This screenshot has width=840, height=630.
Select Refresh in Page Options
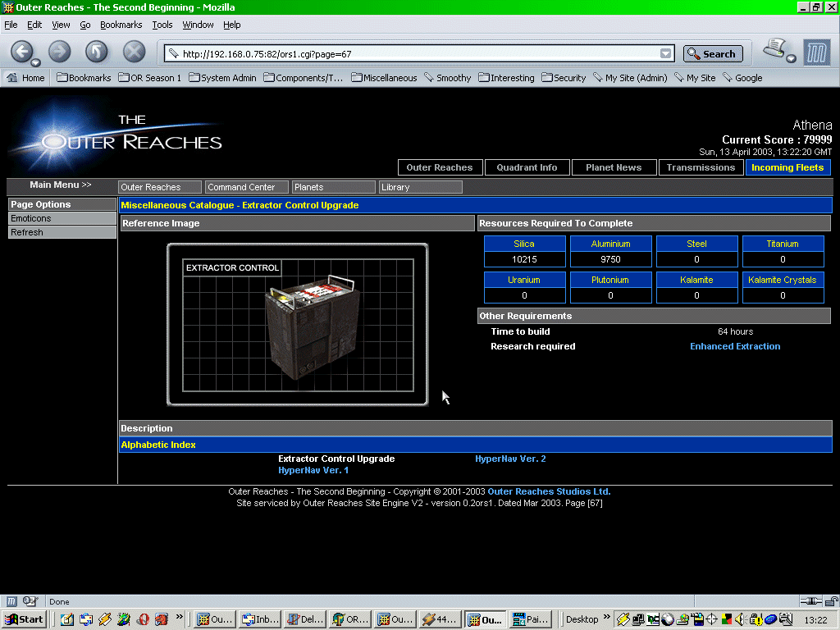27,232
